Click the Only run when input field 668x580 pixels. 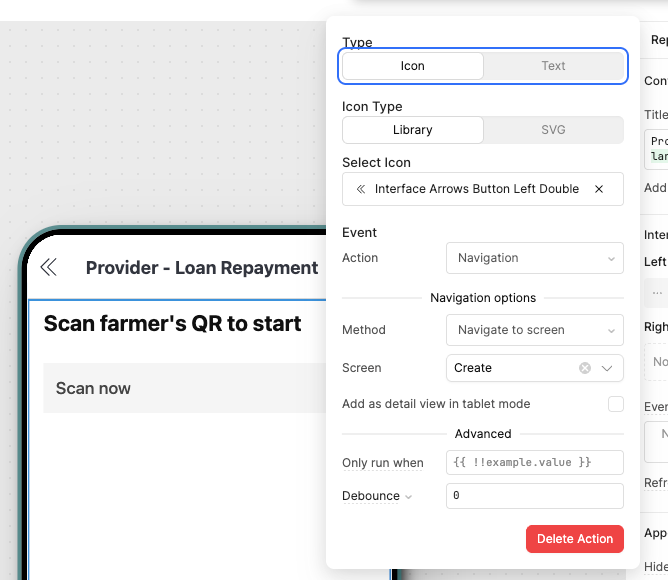coord(534,462)
